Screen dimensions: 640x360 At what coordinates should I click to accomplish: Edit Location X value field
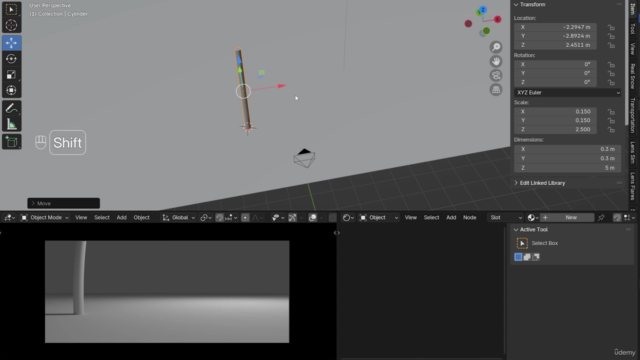tap(555, 27)
